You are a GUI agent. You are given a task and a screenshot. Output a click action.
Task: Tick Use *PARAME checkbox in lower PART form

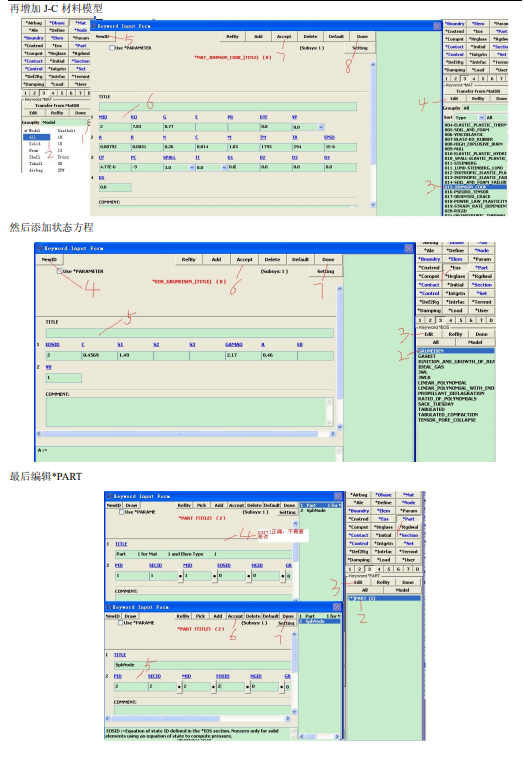(x=121, y=623)
